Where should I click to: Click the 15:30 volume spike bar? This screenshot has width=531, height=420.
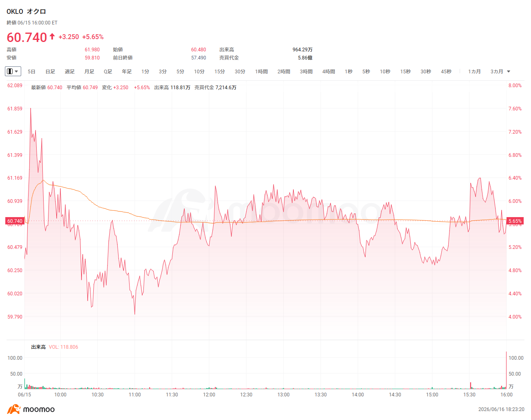click(x=471, y=385)
